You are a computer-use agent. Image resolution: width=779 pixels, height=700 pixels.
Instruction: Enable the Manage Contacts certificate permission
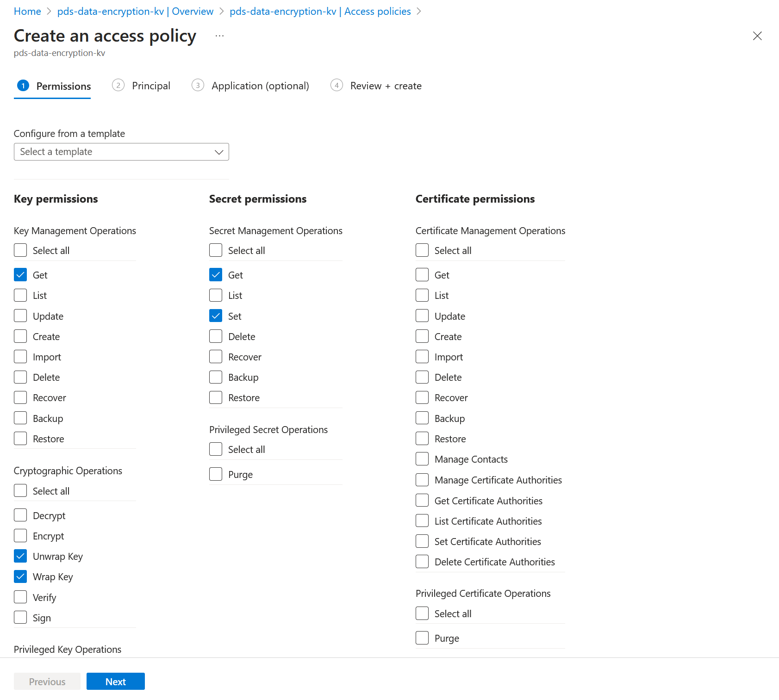[x=422, y=458]
